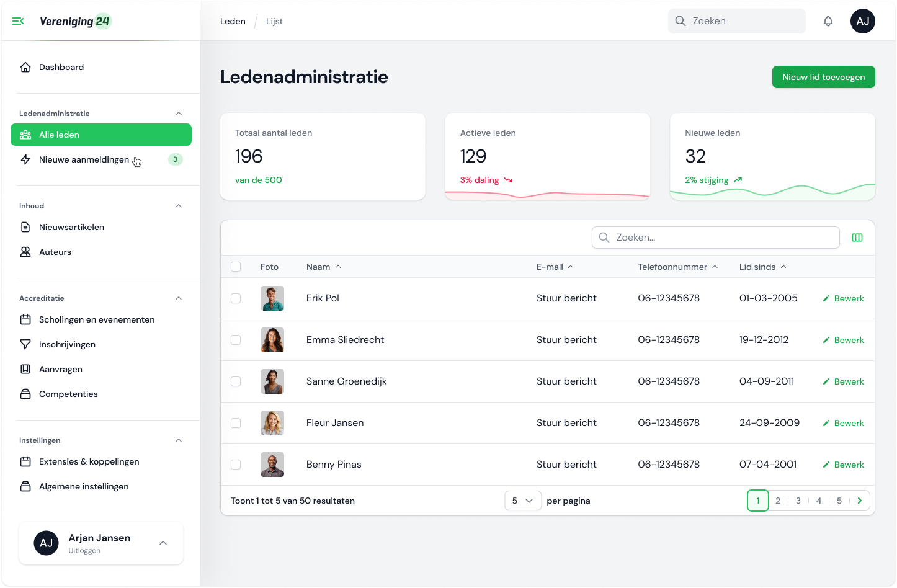897x588 pixels.
Task: Navigate to Scholingen en evenementen
Action: click(x=97, y=319)
